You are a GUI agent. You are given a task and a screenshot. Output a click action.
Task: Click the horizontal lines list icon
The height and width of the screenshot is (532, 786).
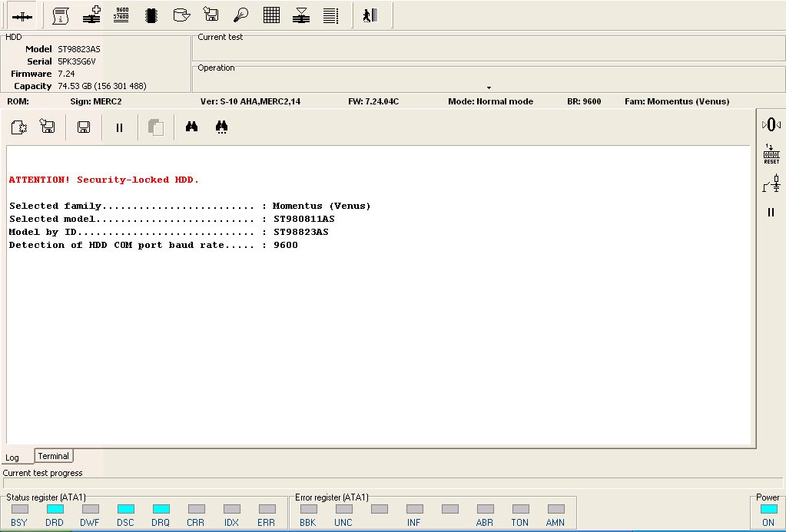pyautogui.click(x=331, y=15)
